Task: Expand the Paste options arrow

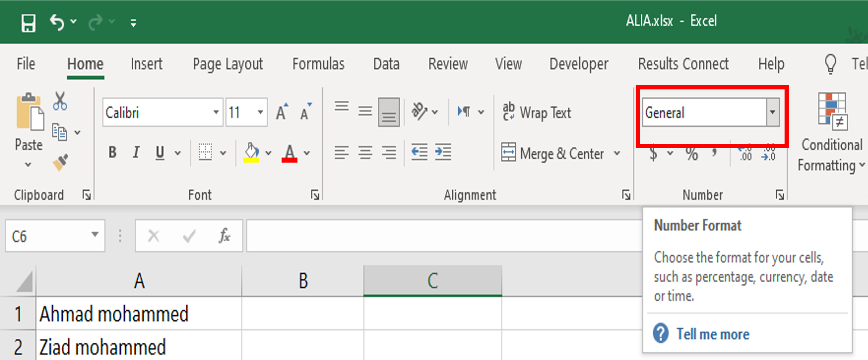Action: (28, 164)
